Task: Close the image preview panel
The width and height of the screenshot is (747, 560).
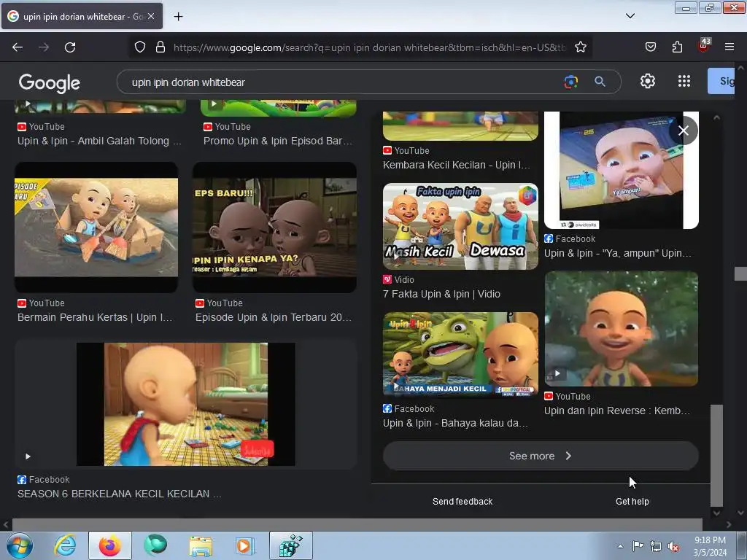Action: pos(683,131)
